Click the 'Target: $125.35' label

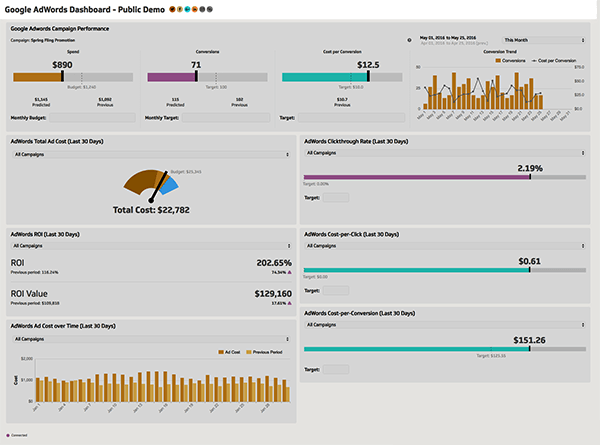coord(491,356)
